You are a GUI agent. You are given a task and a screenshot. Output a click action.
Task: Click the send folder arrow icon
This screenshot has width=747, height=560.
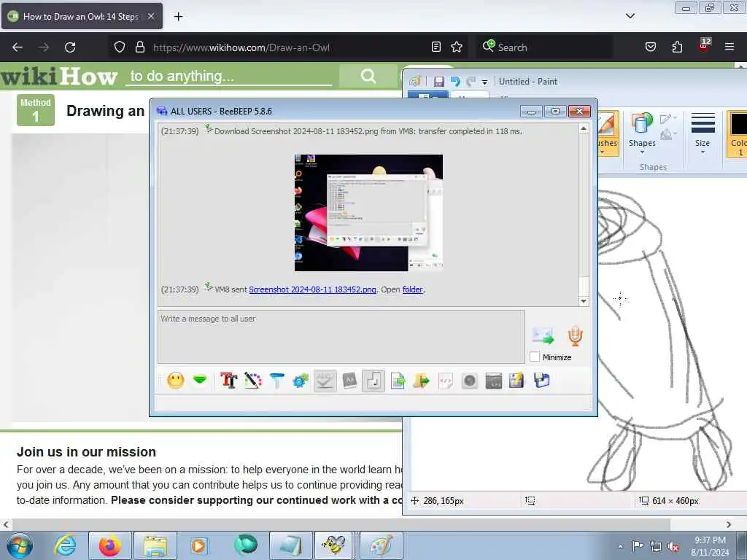tap(421, 381)
